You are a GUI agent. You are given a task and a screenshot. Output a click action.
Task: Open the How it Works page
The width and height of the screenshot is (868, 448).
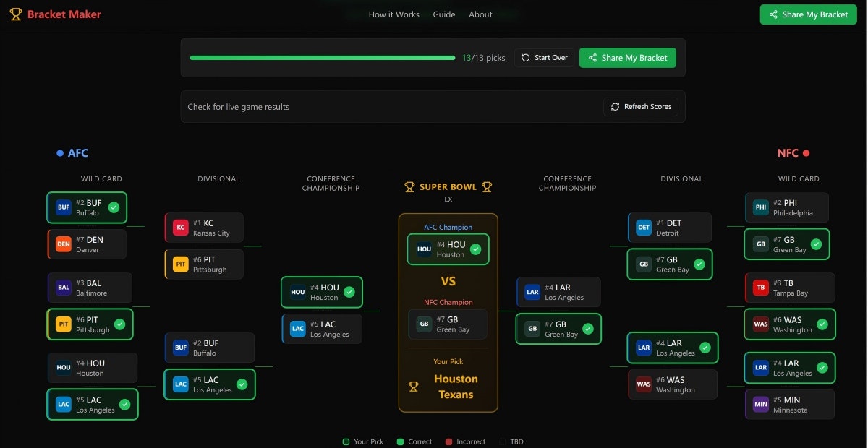click(393, 14)
